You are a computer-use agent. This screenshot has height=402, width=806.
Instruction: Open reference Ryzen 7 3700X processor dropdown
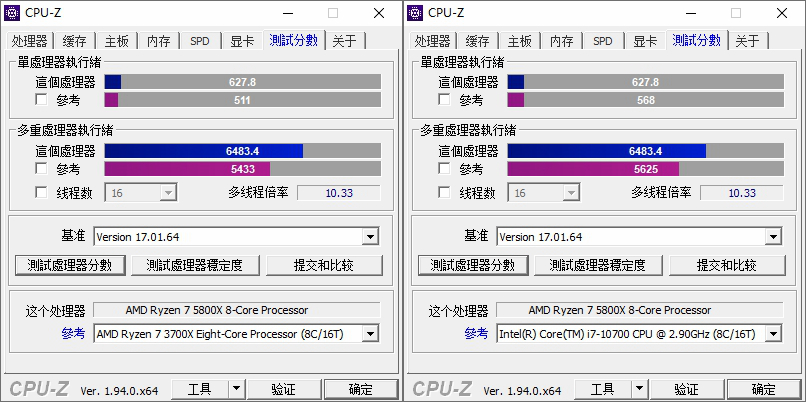(x=236, y=334)
